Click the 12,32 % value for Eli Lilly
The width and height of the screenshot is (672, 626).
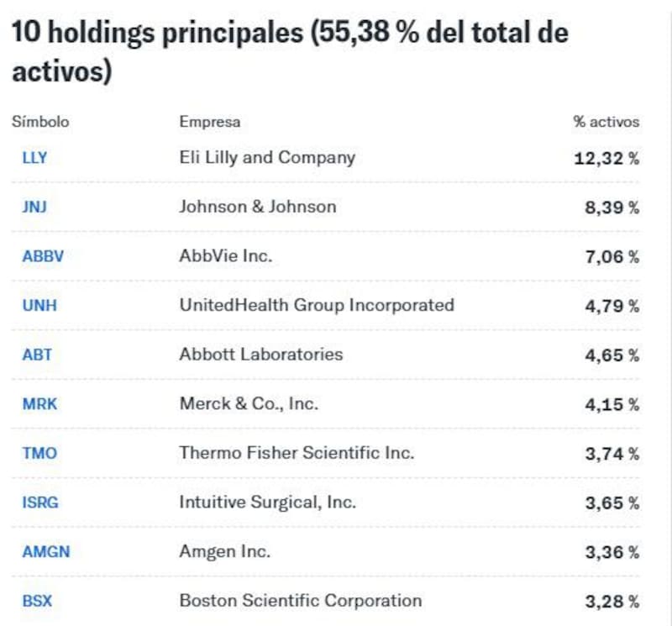tap(606, 159)
